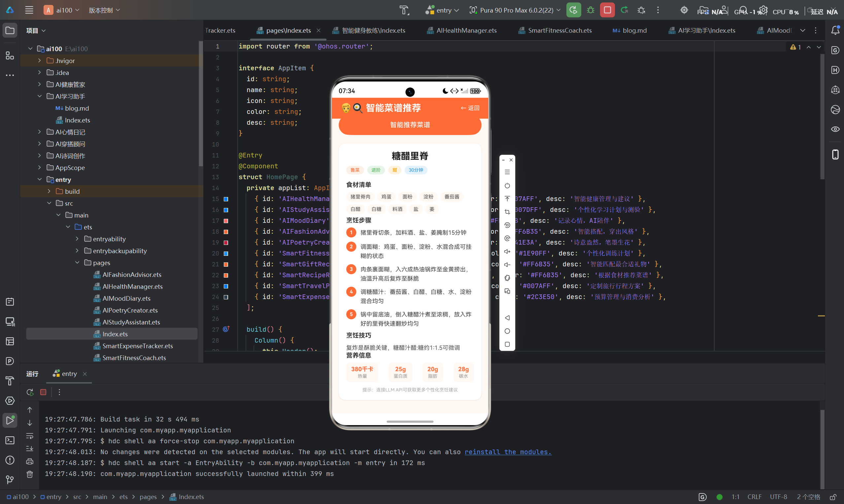Viewport: 844px width, 504px height.
Task: Open the ai100 project dropdown
Action: [x=62, y=10]
